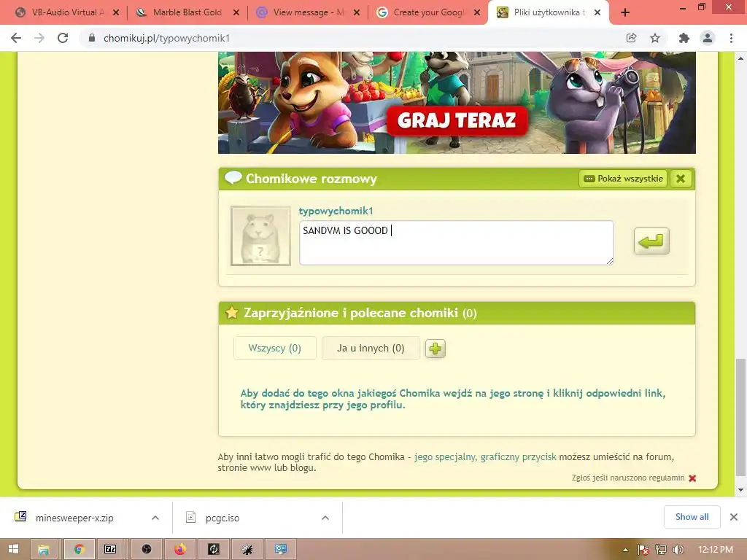Reload the chomikuj.pl page

[x=63, y=38]
